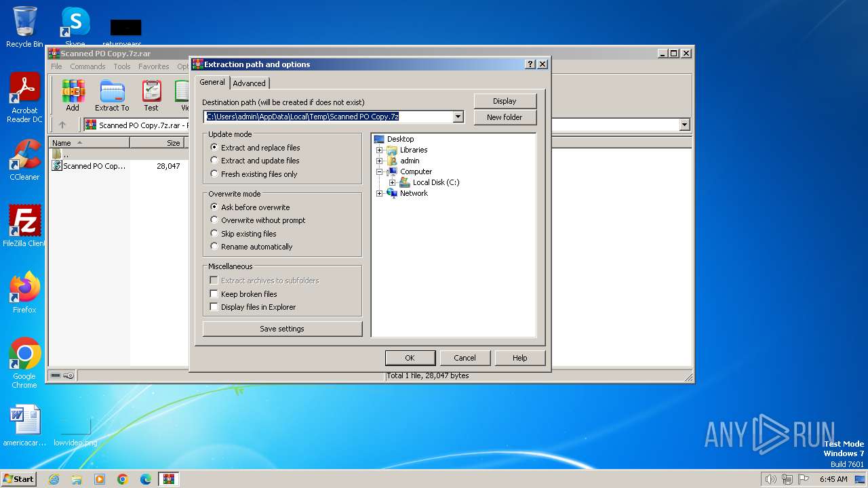
Task: Open the destination path dropdown
Action: click(458, 117)
